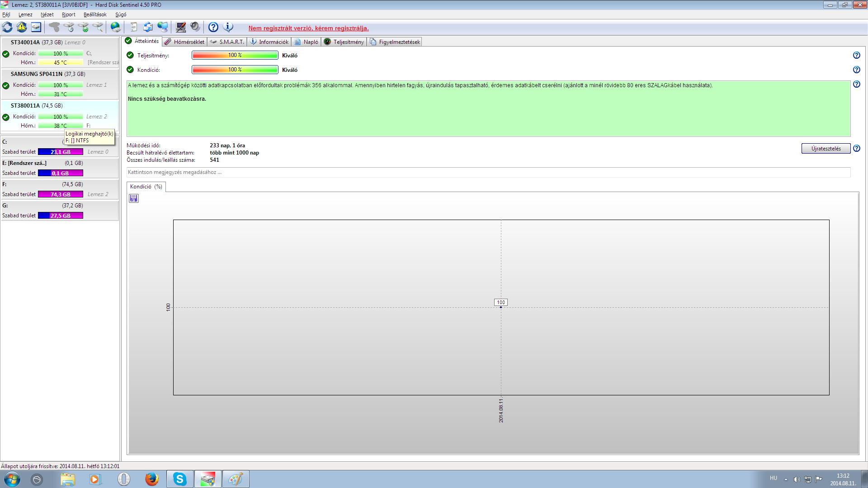
Task: Open help via question mark toolbar icon
Action: [x=213, y=27]
